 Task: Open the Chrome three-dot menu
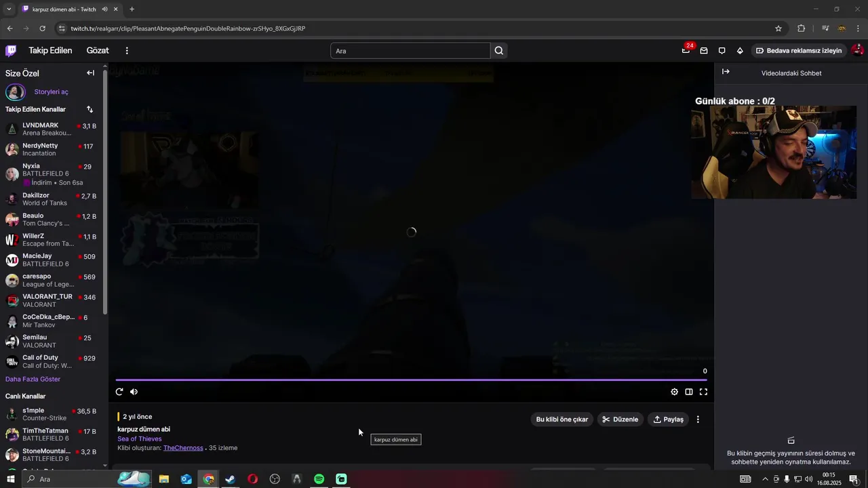[x=859, y=28]
